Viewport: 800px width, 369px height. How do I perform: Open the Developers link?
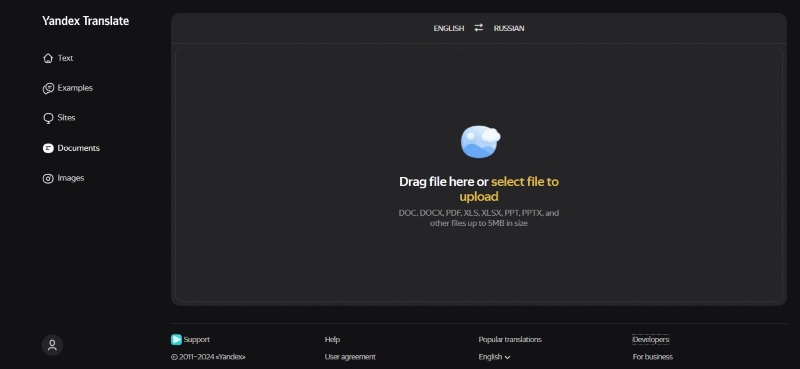651,339
